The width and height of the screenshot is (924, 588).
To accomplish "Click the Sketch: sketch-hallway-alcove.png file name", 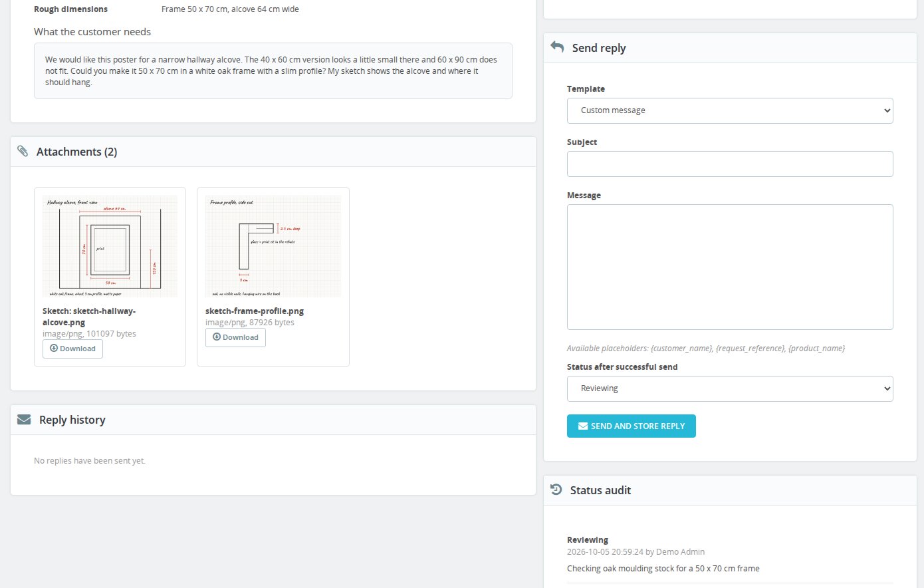I will [89, 317].
